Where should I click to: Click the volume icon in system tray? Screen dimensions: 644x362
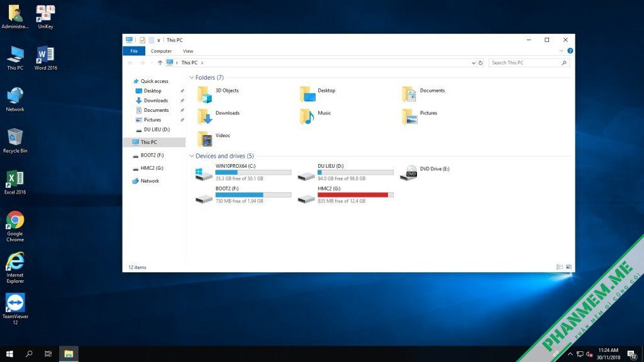[589, 354]
